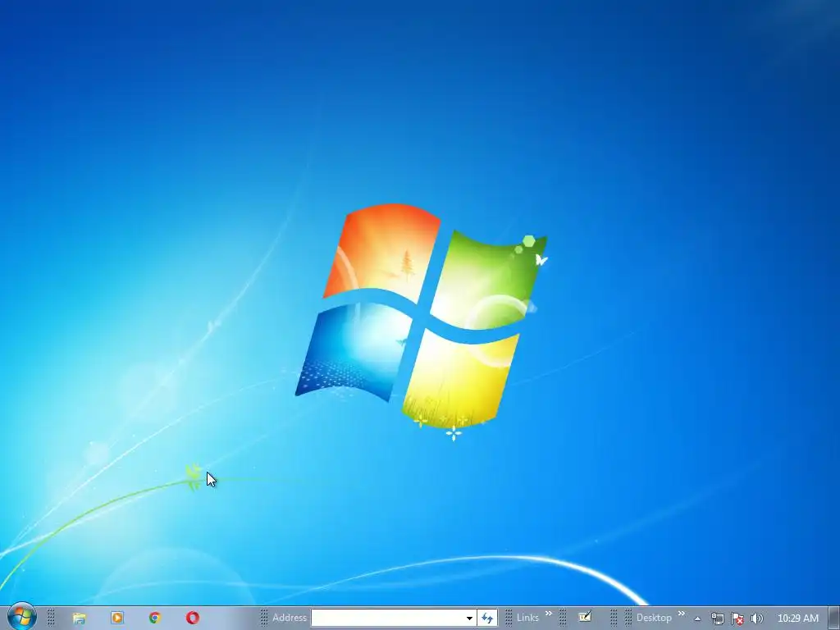Launch Windows Media Player from the taskbar
The height and width of the screenshot is (630, 840).
tap(116, 618)
